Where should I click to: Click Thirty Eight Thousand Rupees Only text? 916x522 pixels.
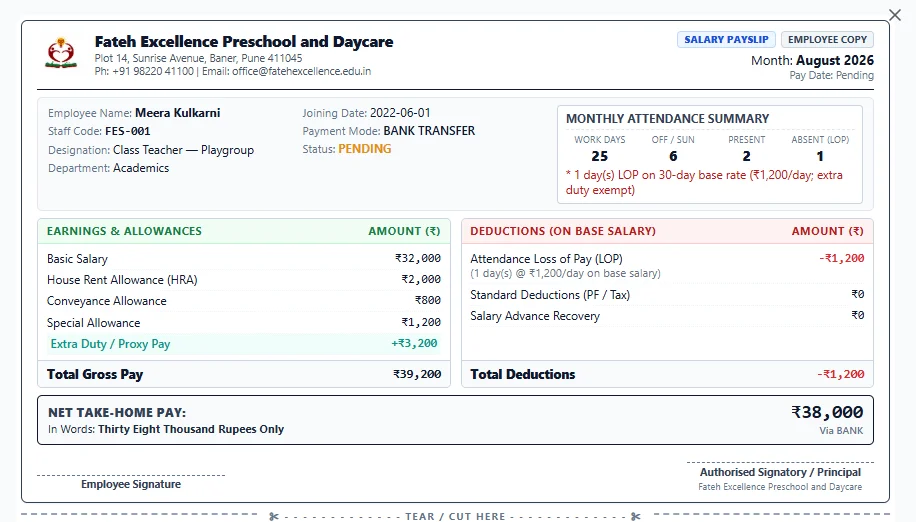[190, 429]
